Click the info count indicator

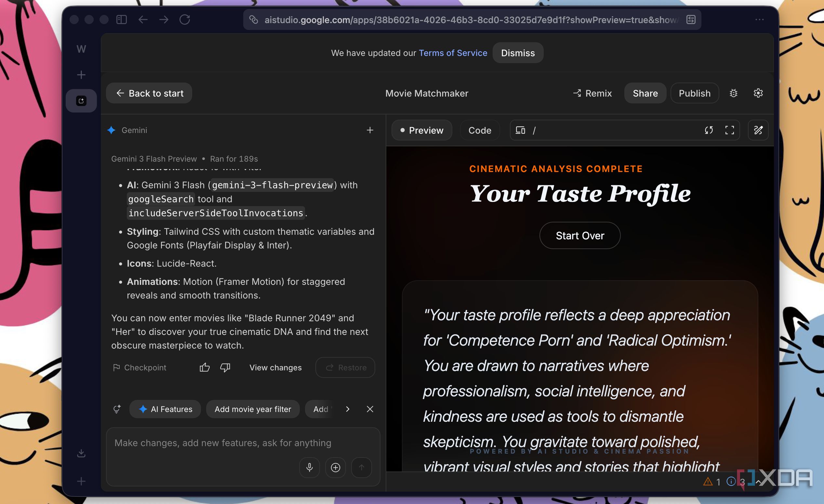pos(735,482)
